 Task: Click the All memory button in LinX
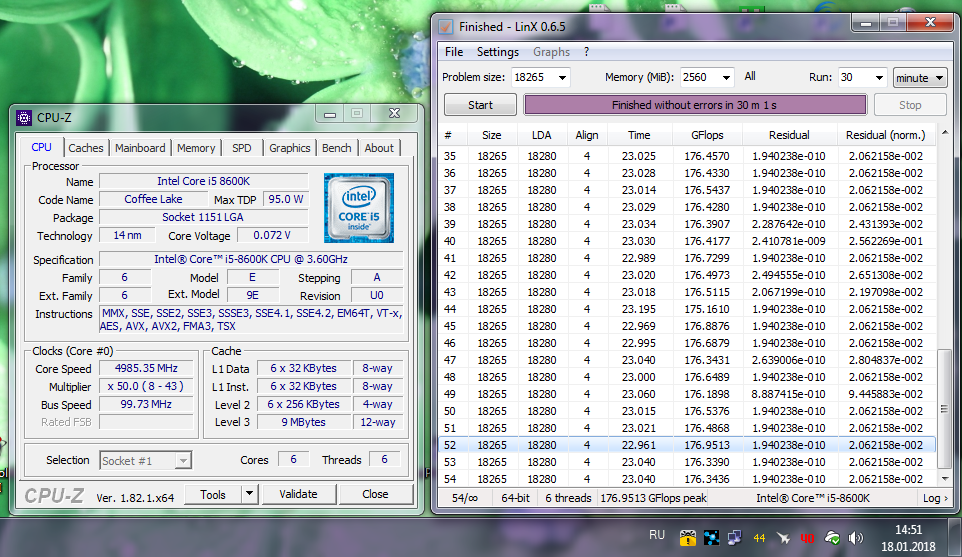coord(750,77)
